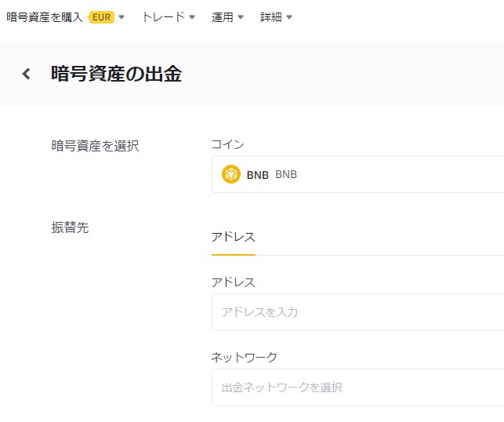This screenshot has width=504, height=422.
Task: Expand the 詳細 dropdown arrow
Action: pyautogui.click(x=289, y=17)
